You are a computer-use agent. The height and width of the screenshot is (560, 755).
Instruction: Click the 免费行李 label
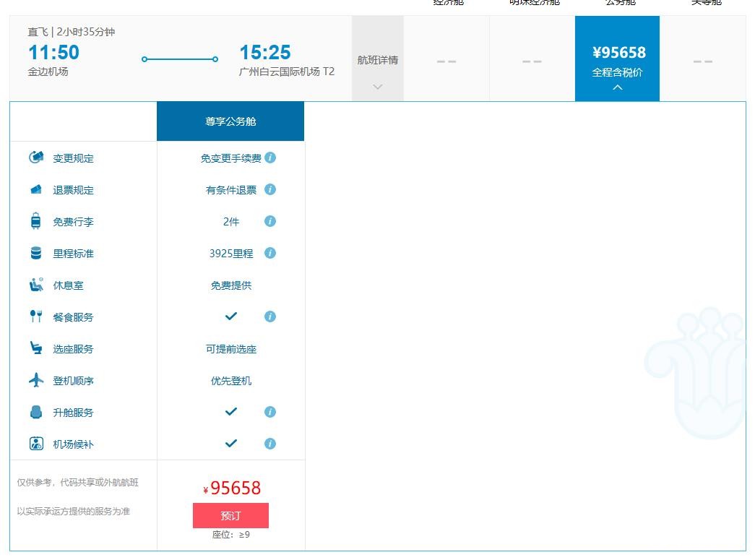(73, 222)
